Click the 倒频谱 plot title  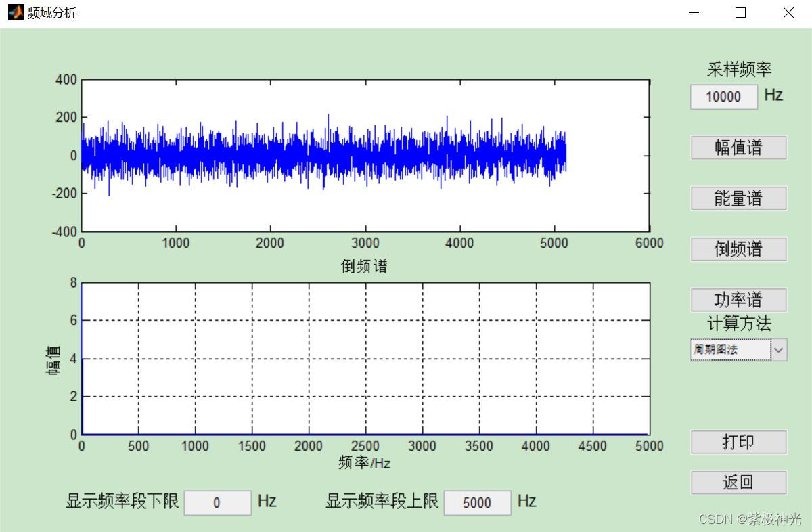(x=364, y=266)
